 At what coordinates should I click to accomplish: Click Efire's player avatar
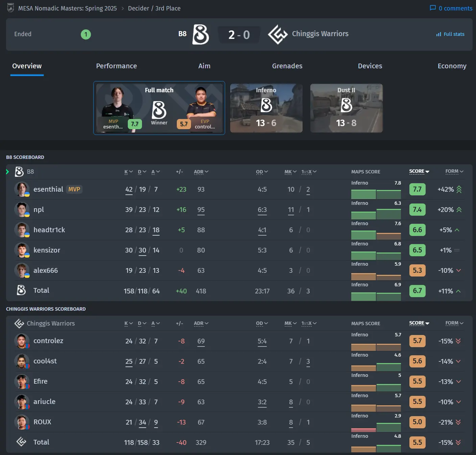coord(22,382)
